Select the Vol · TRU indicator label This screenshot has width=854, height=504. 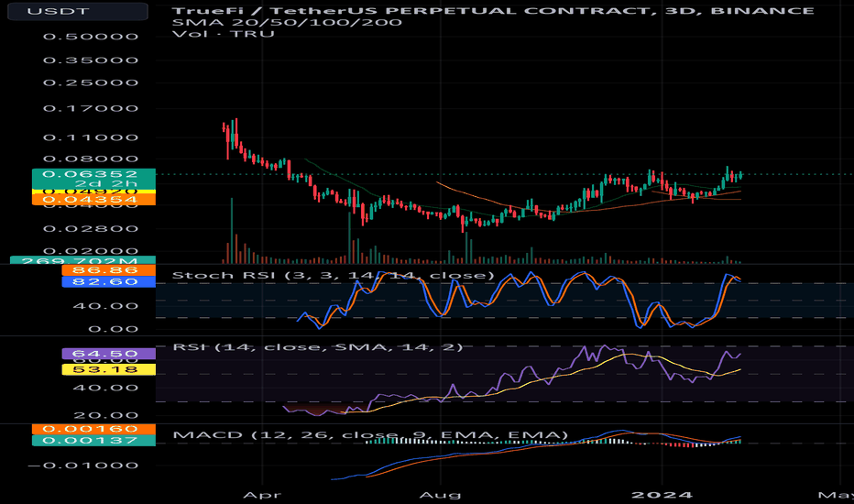tap(223, 34)
